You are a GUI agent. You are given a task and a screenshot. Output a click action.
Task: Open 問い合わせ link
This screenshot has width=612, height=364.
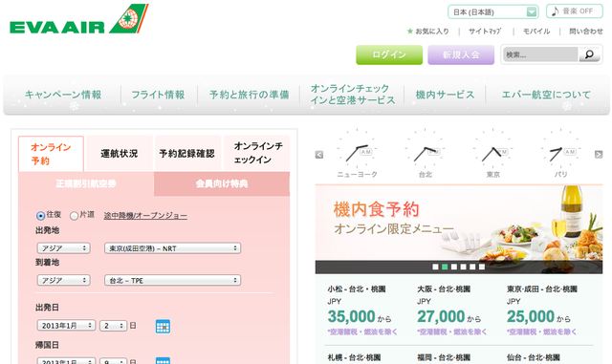click(x=586, y=32)
